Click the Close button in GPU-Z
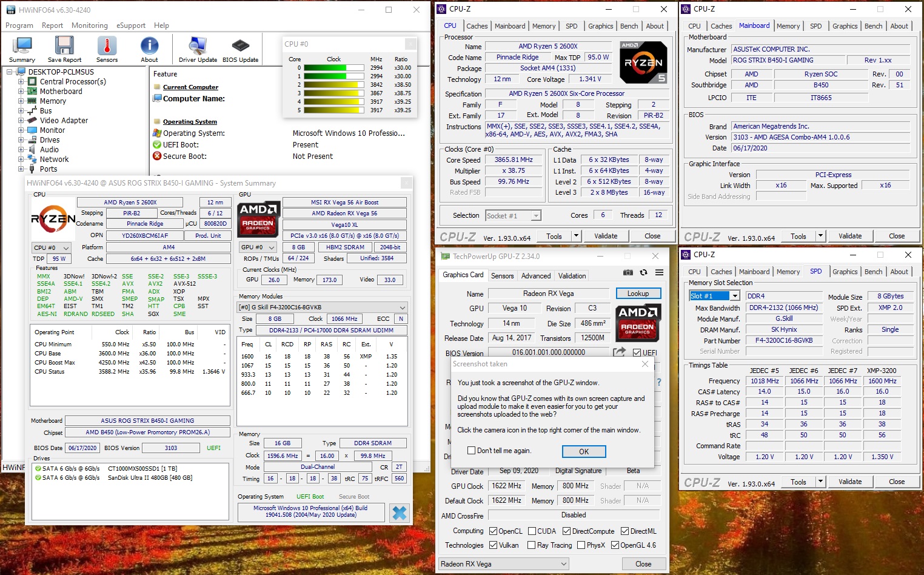Viewport: 924px width, 575px height. 643,563
